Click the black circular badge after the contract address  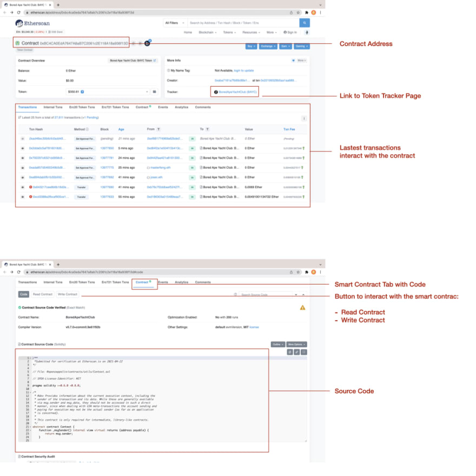[147, 43]
